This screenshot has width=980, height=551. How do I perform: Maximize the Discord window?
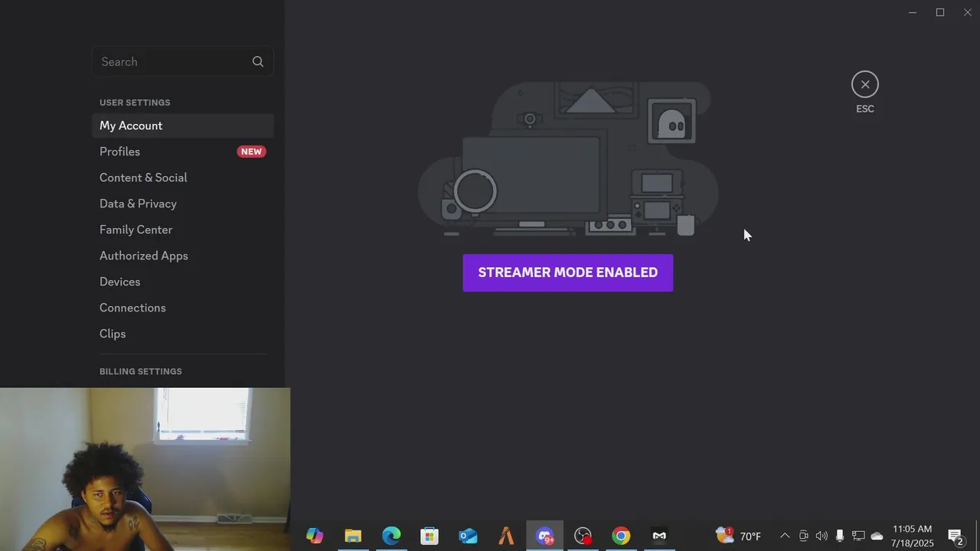click(x=940, y=12)
